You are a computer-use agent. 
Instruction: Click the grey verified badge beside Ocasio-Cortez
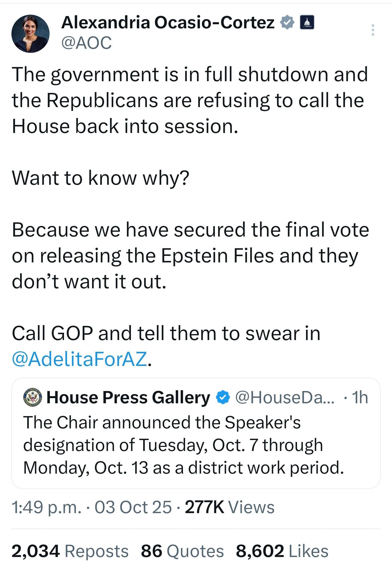287,22
